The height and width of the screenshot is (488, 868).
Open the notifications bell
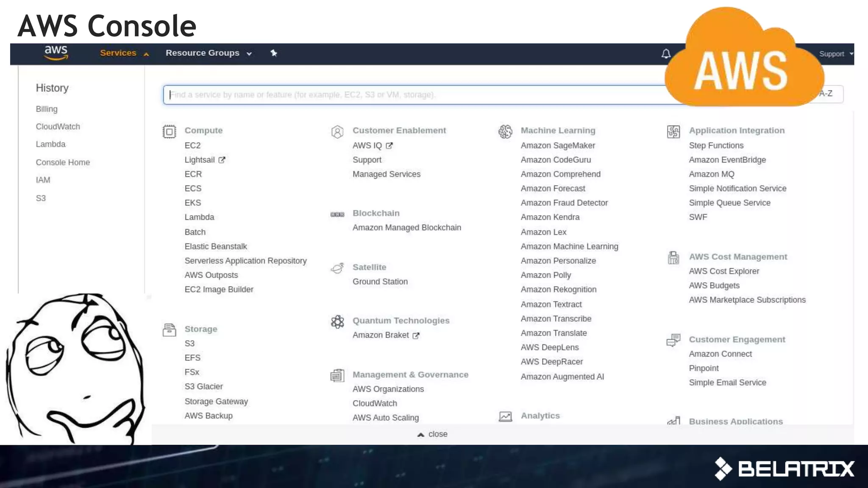pos(666,54)
